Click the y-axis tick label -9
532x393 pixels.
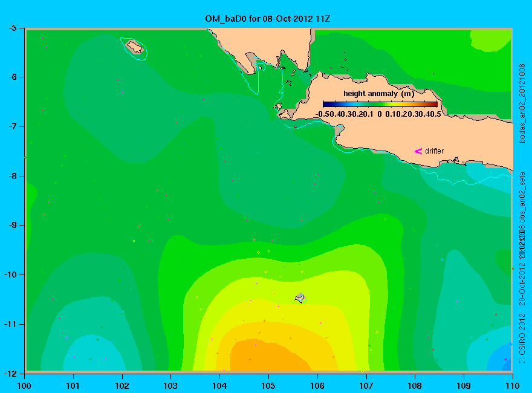pyautogui.click(x=12, y=226)
